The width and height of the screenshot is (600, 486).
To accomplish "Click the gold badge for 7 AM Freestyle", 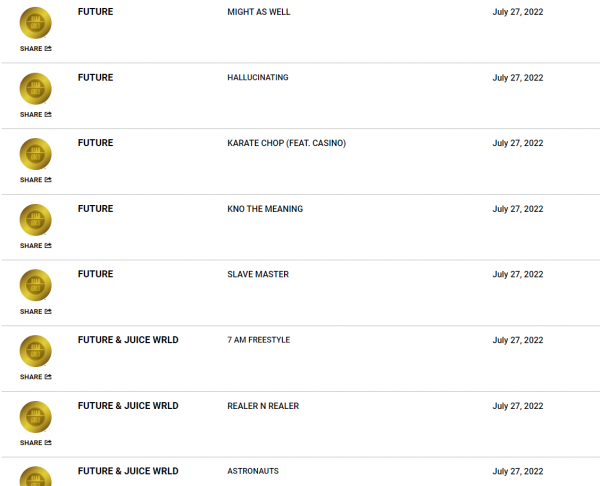I will (x=36, y=351).
